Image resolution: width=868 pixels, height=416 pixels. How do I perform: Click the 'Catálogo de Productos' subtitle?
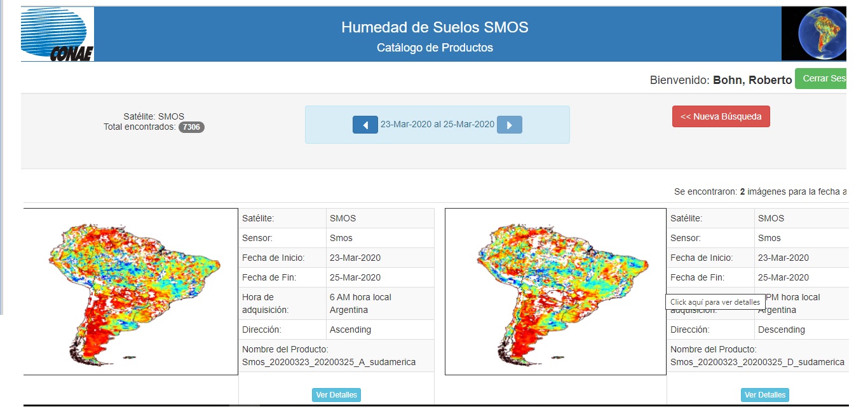pos(435,48)
